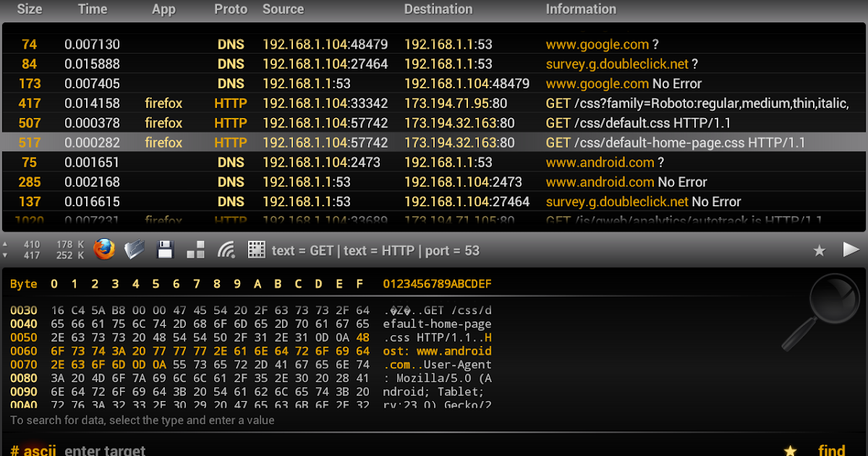Screen dimensions: 868x456
Task: Open the filter grid icon beside the filter text
Action: 256,248
